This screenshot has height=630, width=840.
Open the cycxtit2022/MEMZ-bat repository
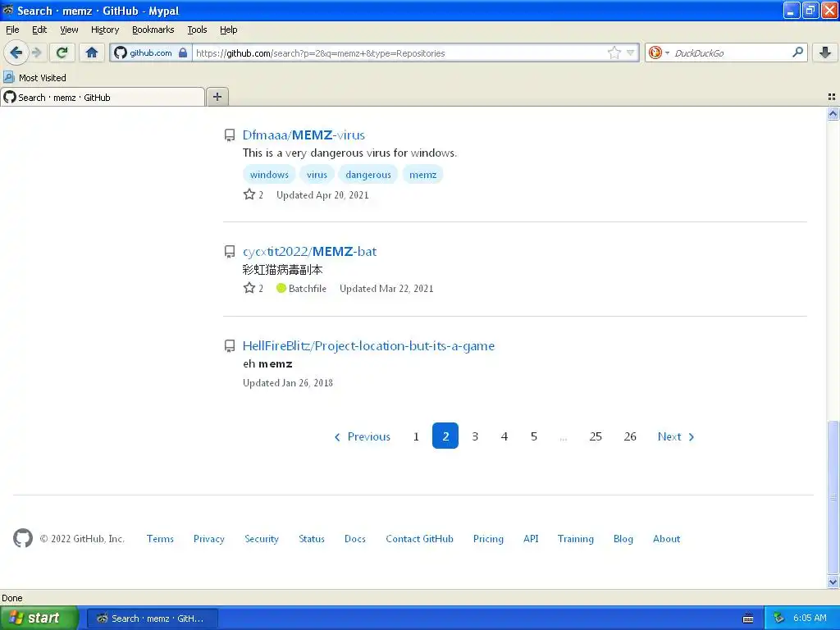309,251
